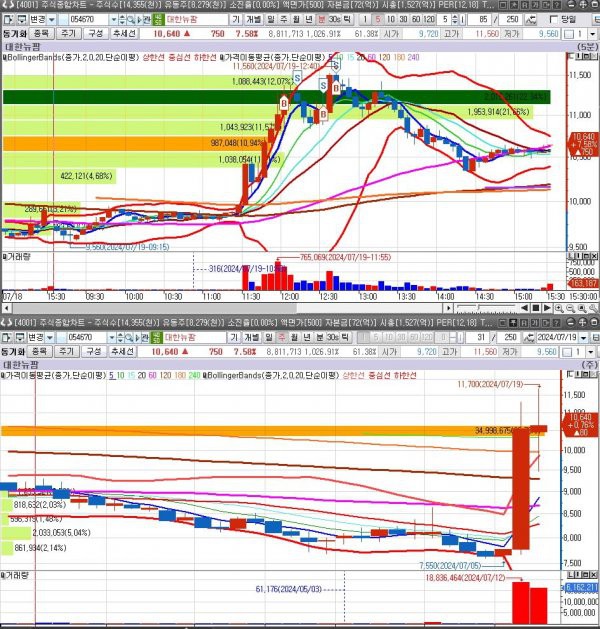The height and width of the screenshot is (629, 600).
Task: Click the 추세선 button in the lower chart
Action: tap(122, 351)
